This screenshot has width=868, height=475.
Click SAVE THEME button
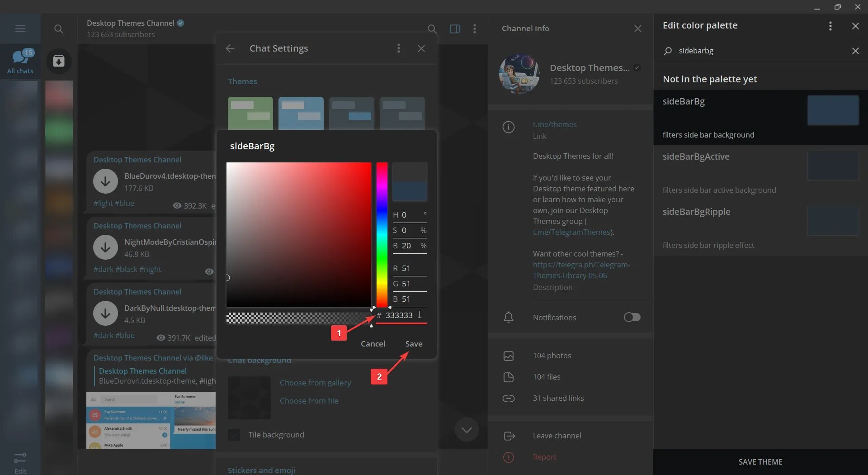[760, 462]
